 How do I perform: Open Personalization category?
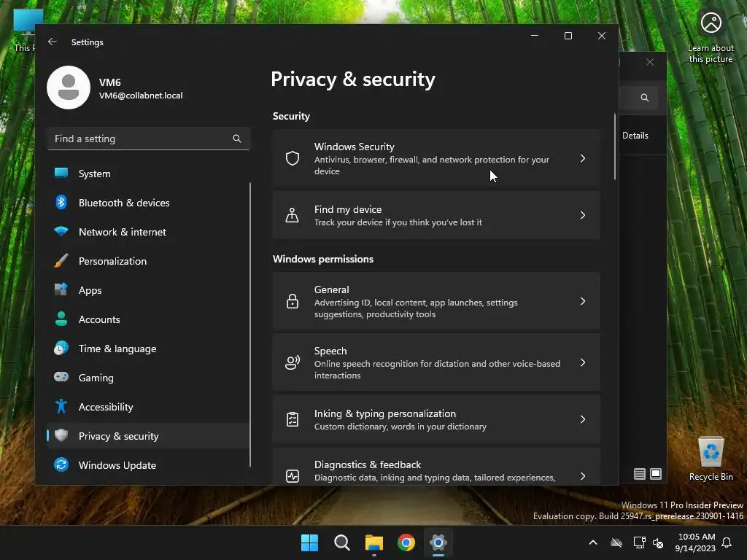pos(147,261)
